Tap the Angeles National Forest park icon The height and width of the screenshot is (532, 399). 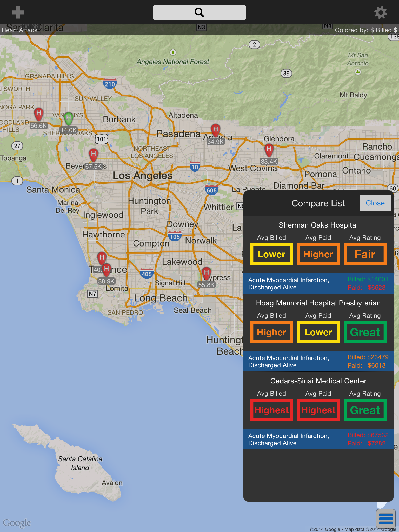[173, 52]
